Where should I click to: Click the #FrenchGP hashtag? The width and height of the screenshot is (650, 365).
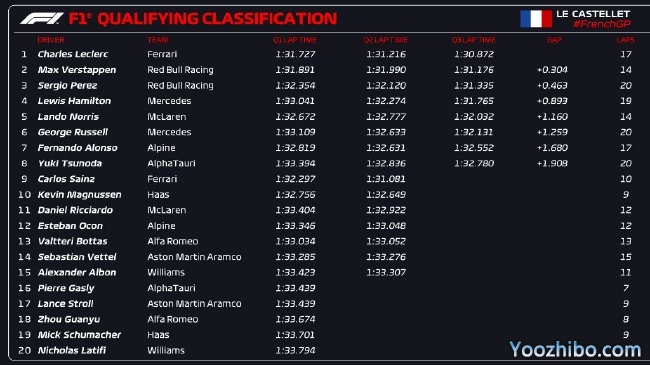602,24
